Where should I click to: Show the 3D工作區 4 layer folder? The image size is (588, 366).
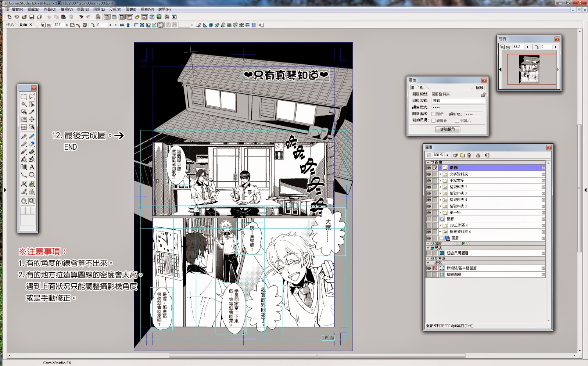click(x=429, y=225)
